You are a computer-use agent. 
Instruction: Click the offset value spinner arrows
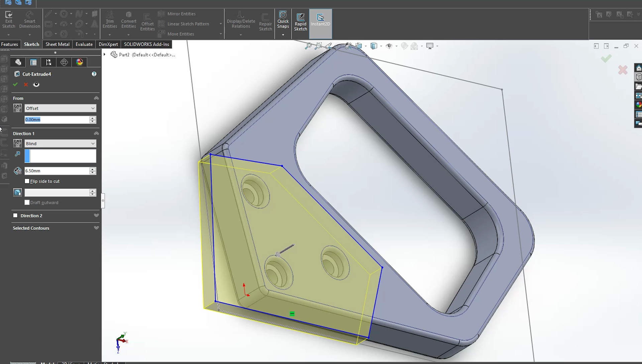pos(93,120)
